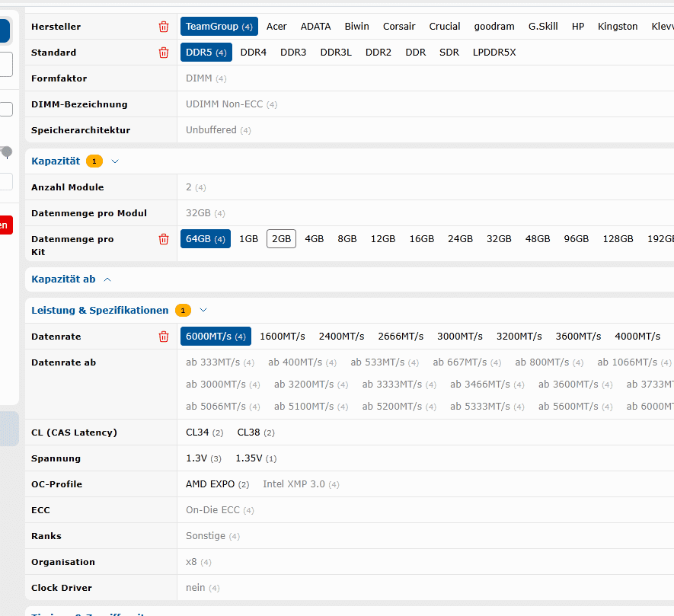Remove the Hersteller filter via trash icon

(164, 27)
